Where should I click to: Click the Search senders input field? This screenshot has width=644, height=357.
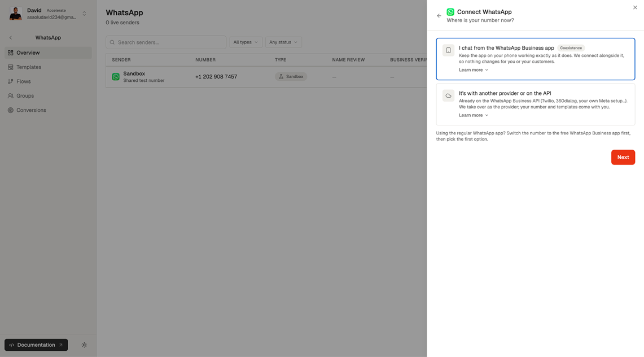(166, 42)
